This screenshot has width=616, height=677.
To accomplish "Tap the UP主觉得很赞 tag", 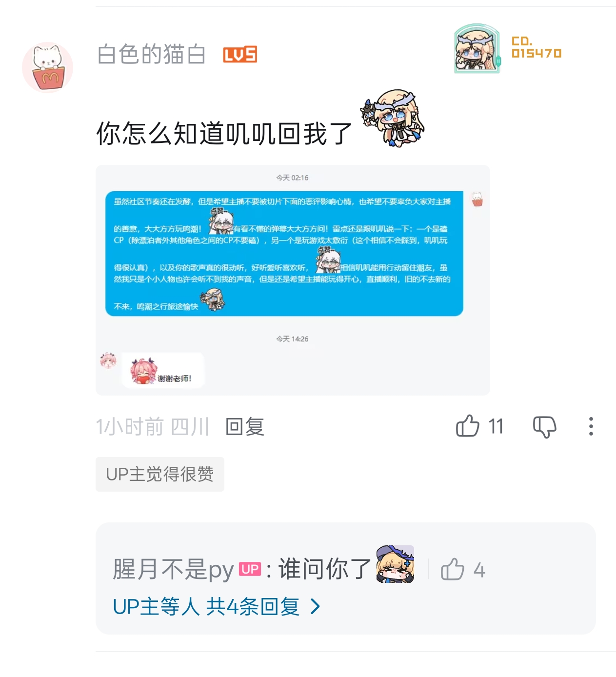I will tap(160, 474).
